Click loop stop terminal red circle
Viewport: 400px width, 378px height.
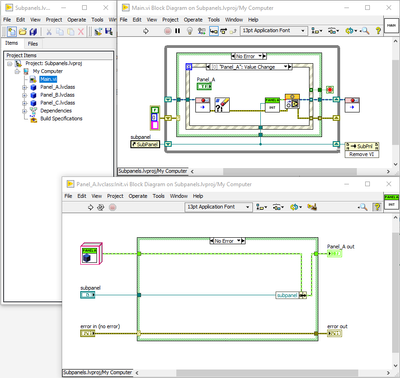(x=330, y=89)
